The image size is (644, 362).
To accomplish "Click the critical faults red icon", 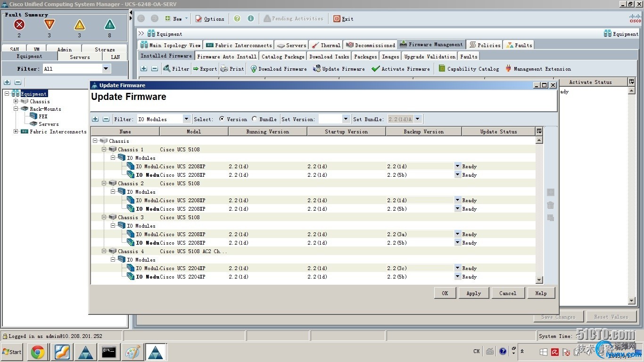I will 19,25.
